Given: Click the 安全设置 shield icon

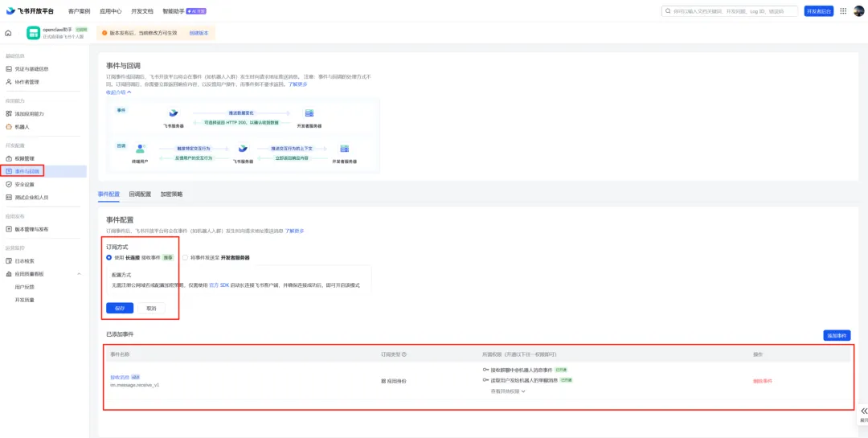Looking at the screenshot, I should (9, 184).
